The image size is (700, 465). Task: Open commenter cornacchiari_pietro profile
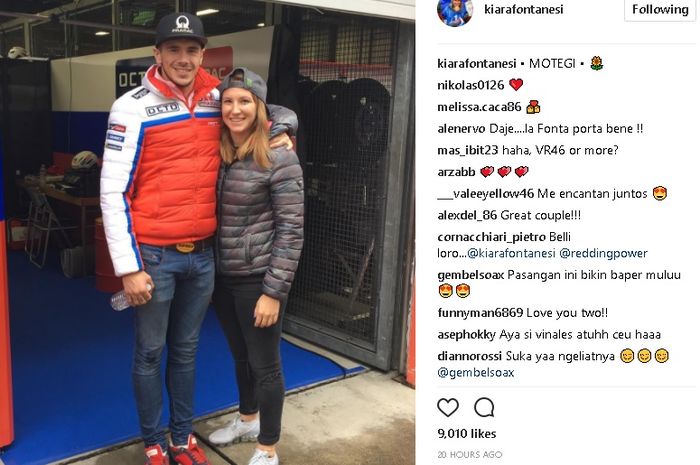[492, 237]
